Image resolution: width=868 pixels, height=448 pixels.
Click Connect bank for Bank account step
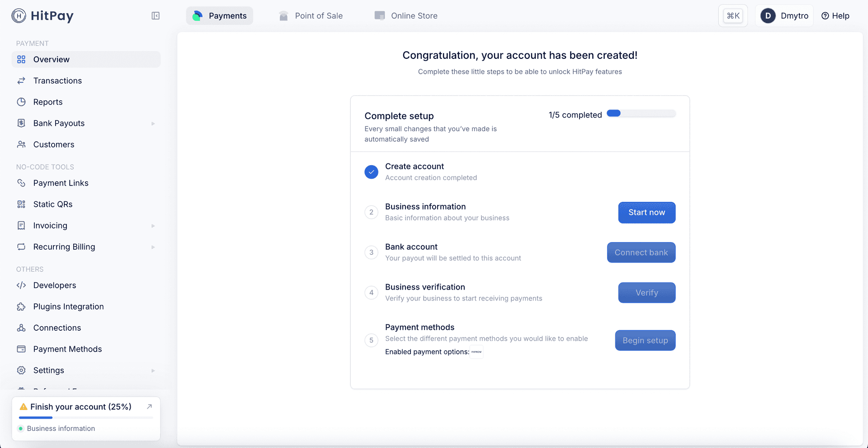(641, 252)
